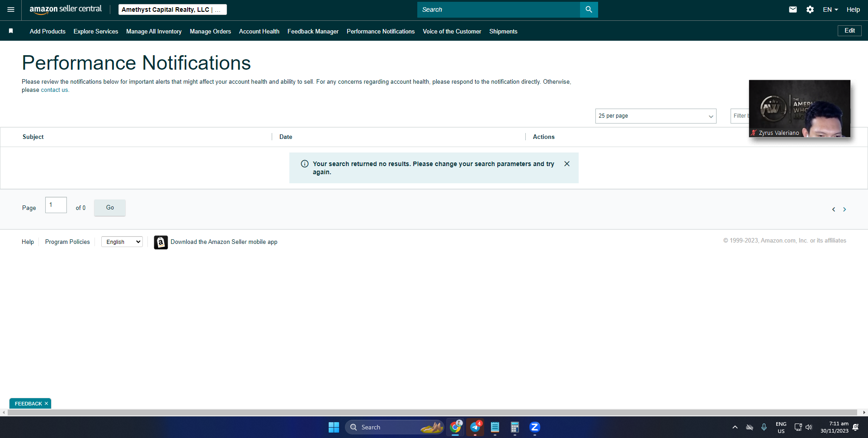
Task: Click the info icon in alert
Action: pyautogui.click(x=305, y=164)
